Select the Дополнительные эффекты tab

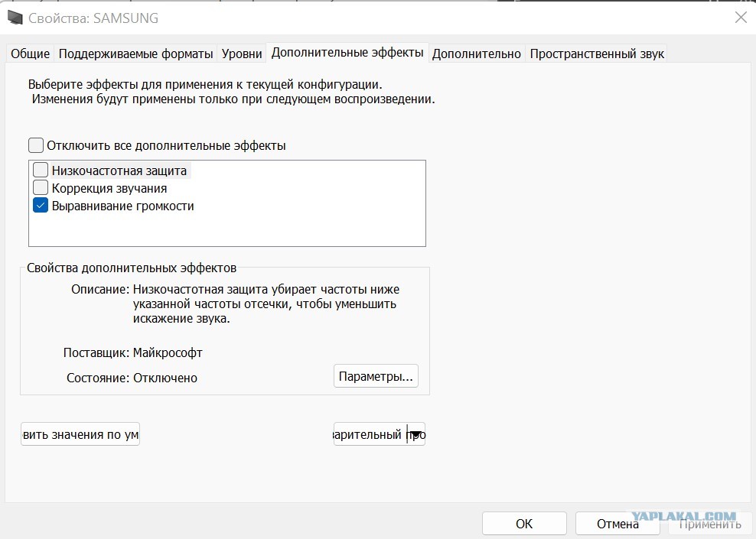[x=347, y=53]
